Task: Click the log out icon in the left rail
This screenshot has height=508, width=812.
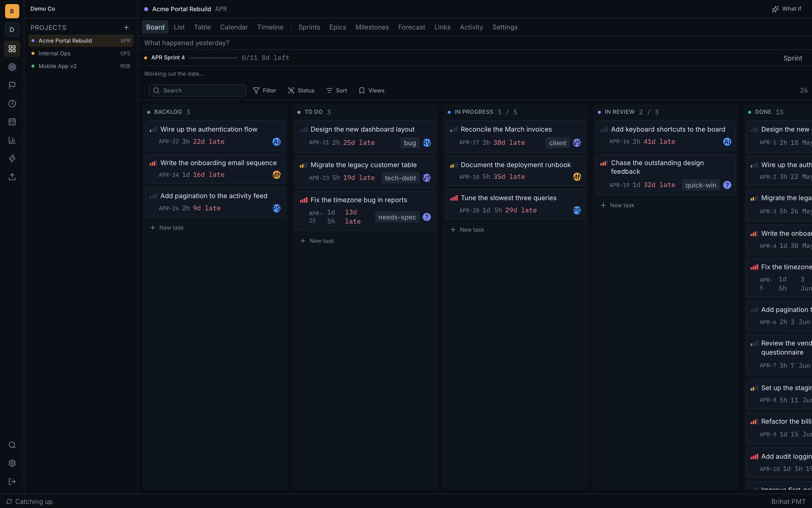Action: click(12, 482)
